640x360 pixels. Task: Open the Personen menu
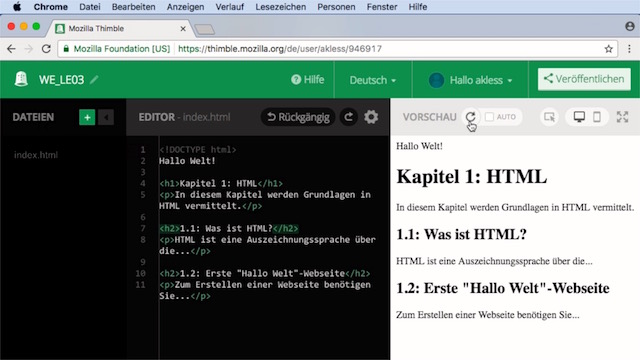tap(336, 7)
